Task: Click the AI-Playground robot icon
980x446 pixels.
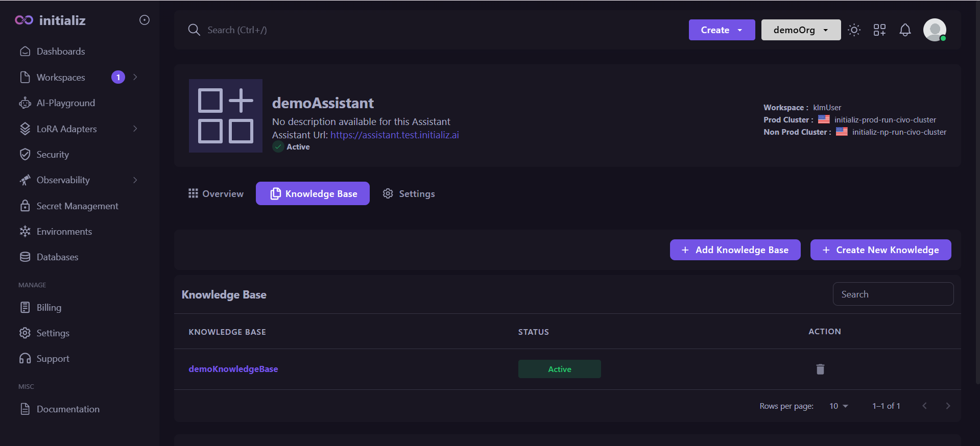Action: tap(25, 103)
